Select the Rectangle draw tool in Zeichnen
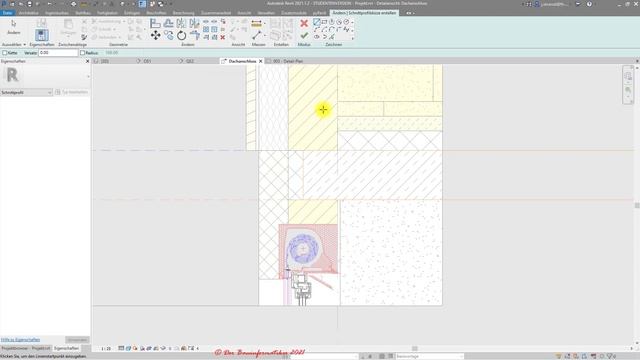Screen dimensions: 640x360 324,22
